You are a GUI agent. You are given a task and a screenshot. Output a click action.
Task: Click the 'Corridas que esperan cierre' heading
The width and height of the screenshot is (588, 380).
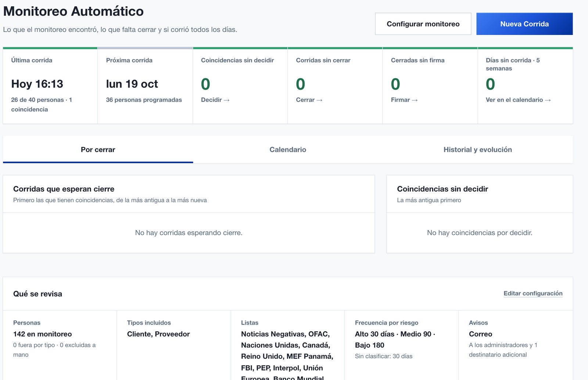pos(64,189)
